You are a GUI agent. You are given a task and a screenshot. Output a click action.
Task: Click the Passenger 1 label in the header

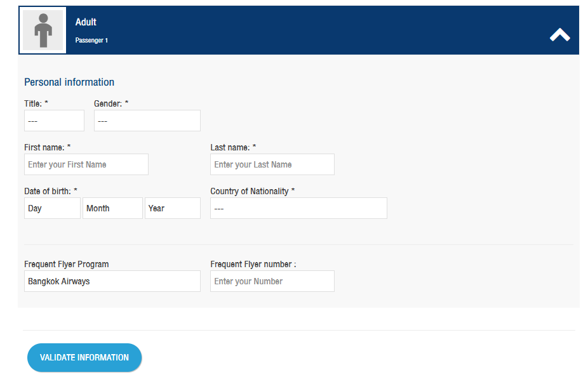point(91,40)
